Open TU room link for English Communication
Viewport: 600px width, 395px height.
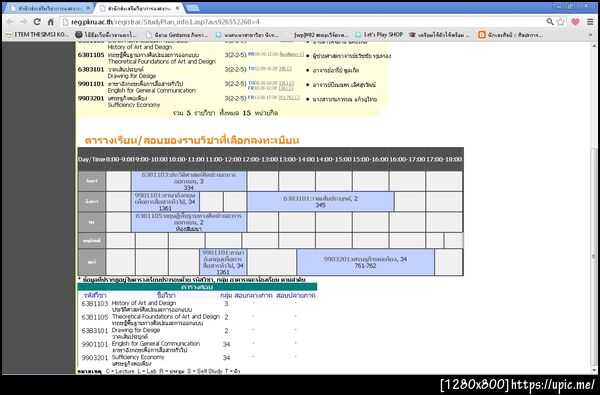point(286,83)
